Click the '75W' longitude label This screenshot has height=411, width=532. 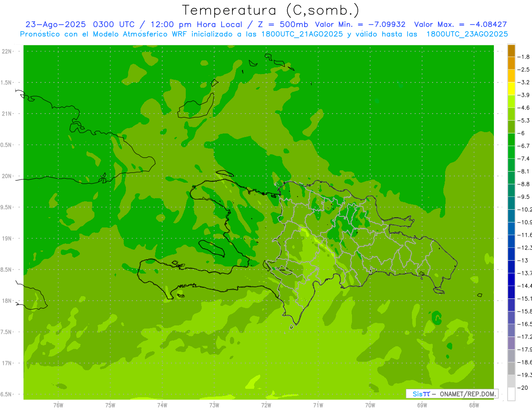pyautogui.click(x=110, y=405)
